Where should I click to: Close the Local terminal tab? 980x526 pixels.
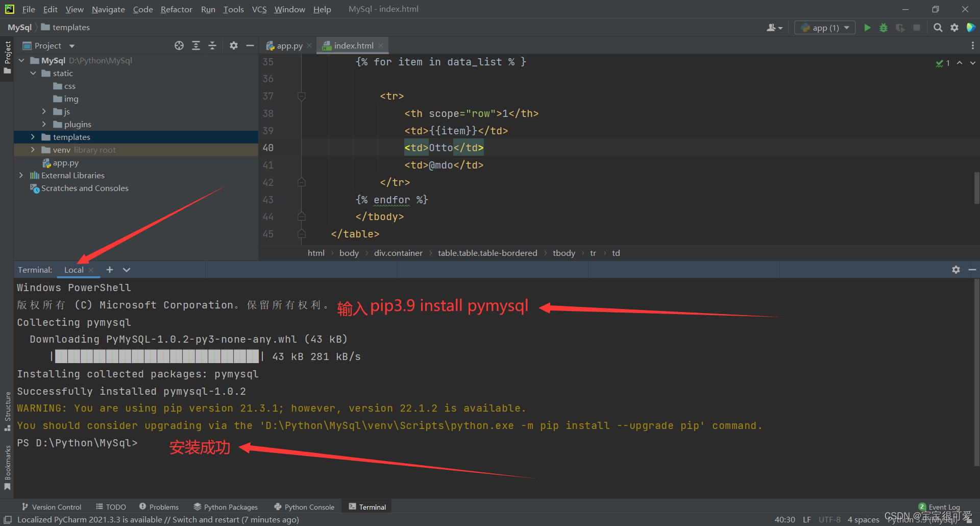[91, 270]
